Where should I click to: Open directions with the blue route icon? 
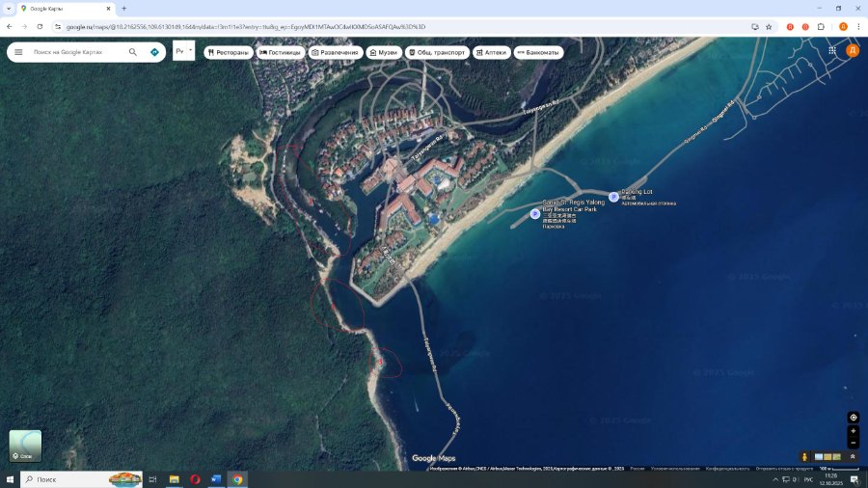[154, 51]
